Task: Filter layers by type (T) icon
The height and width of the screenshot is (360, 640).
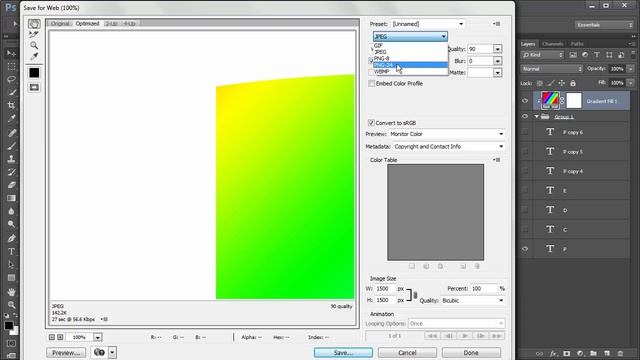Action: pos(597,55)
